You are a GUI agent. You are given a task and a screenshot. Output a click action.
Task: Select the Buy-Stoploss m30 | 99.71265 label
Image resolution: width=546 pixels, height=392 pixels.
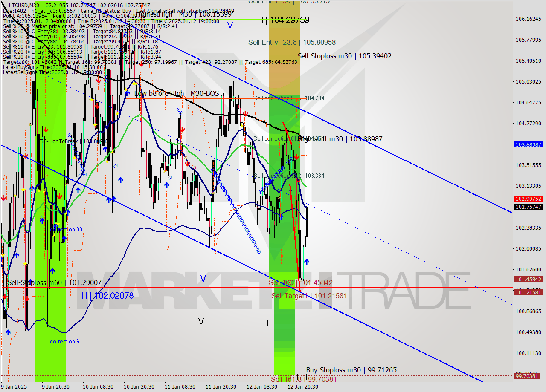351,370
